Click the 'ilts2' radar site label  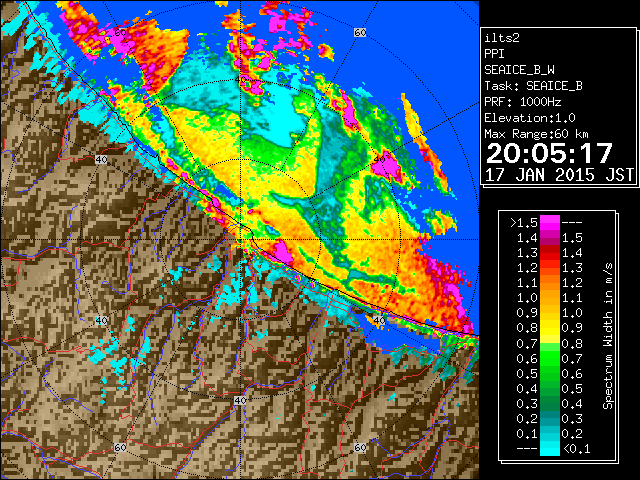click(502, 38)
